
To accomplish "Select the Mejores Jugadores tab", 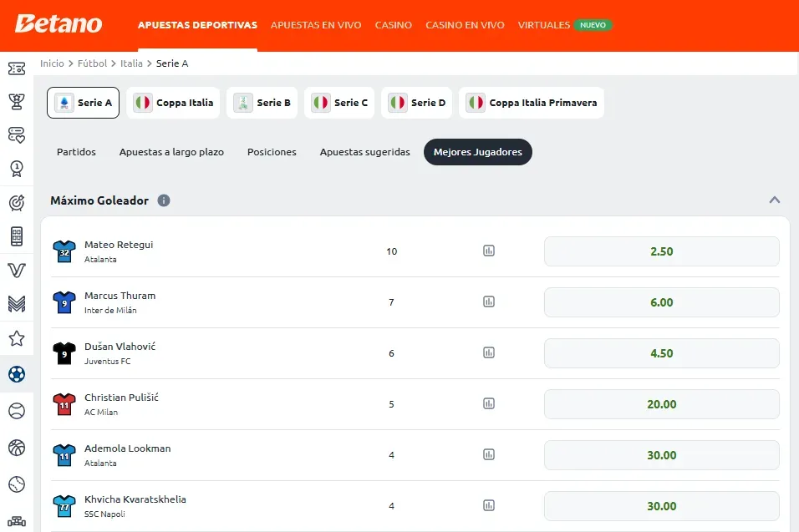I will pyautogui.click(x=478, y=152).
